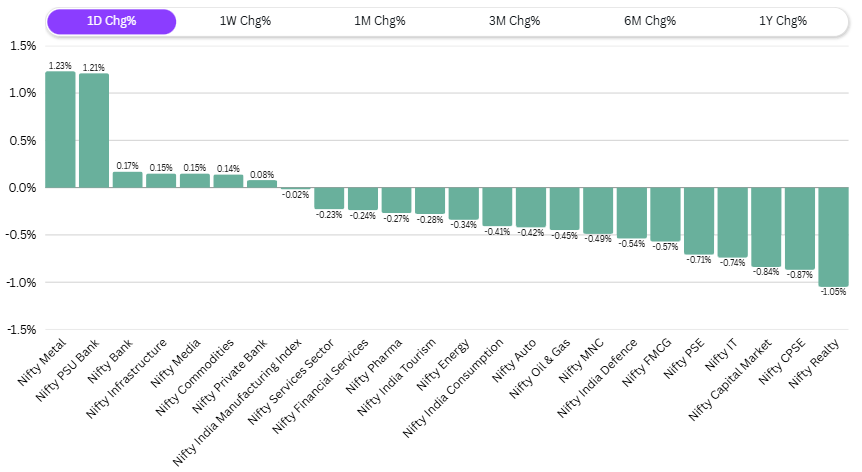The height and width of the screenshot is (472, 862).
Task: Click the Nifty CPSE bar
Action: point(799,228)
